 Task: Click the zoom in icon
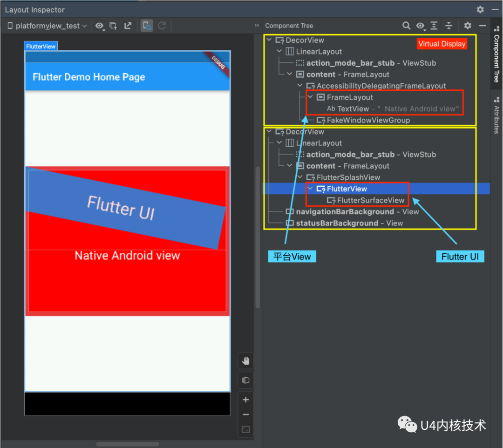pos(245,399)
